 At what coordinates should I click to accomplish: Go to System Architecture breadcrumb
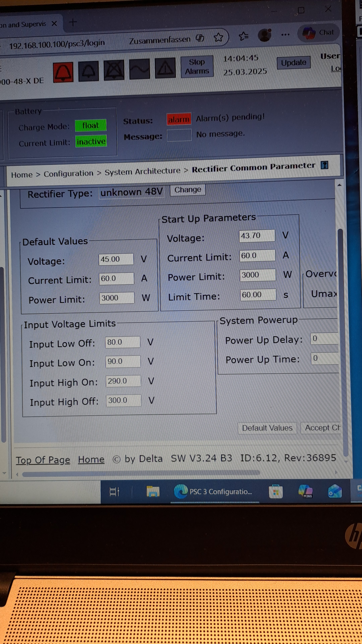point(142,171)
